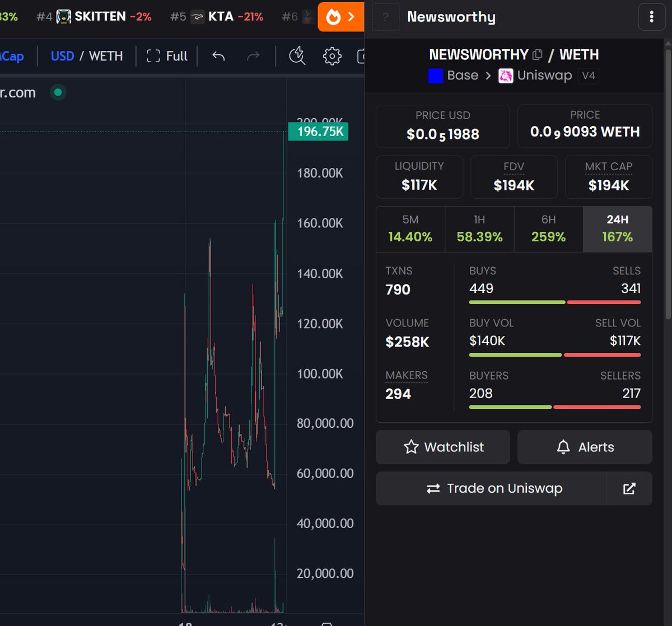Redo the chart action
The height and width of the screenshot is (626, 672).
[253, 56]
